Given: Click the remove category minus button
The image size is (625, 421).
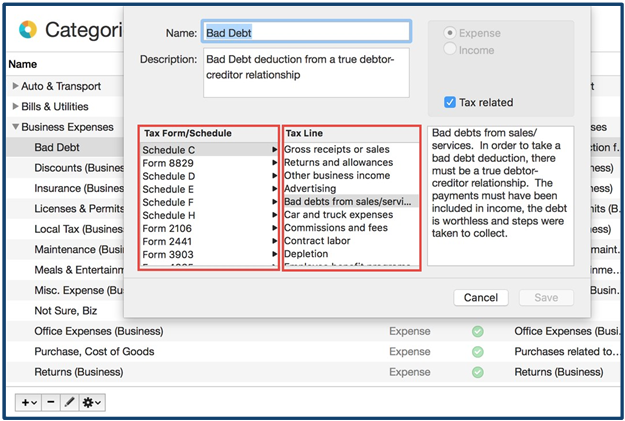Looking at the screenshot, I should (x=50, y=401).
